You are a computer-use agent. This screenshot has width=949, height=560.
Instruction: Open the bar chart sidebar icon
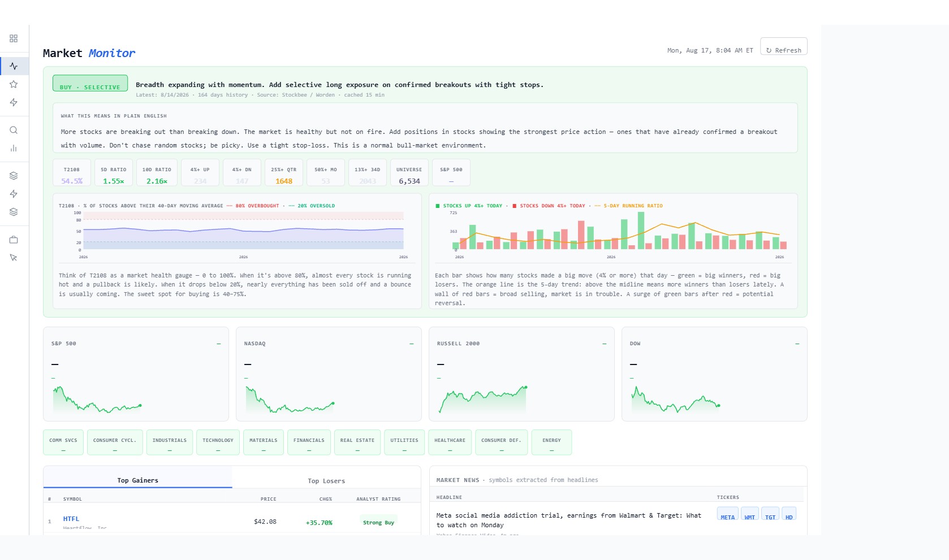tap(14, 148)
